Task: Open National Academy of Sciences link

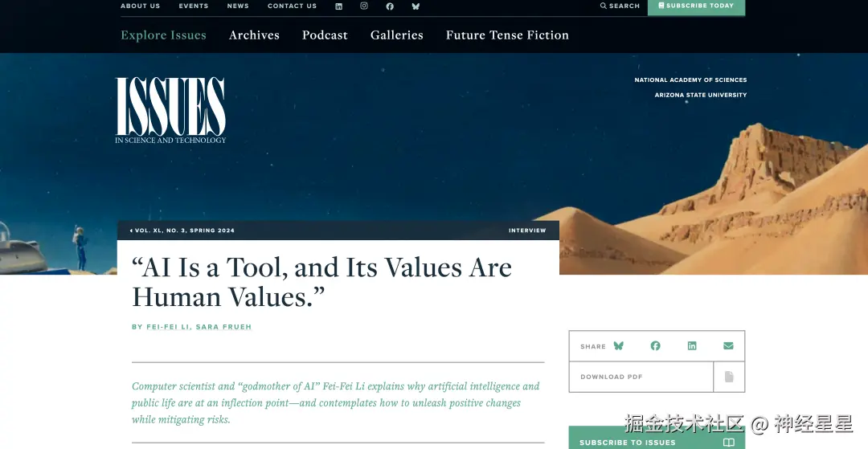Action: pyautogui.click(x=690, y=80)
